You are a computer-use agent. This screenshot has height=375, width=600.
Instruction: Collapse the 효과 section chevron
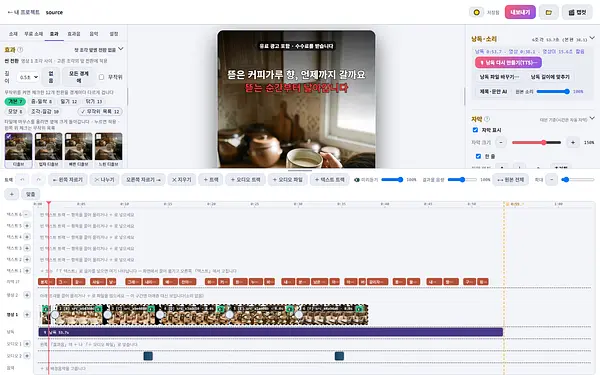121,49
